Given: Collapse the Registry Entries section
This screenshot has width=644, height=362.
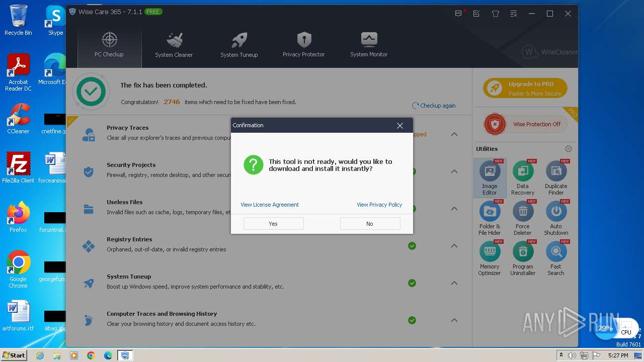Looking at the screenshot, I should pos(454,246).
